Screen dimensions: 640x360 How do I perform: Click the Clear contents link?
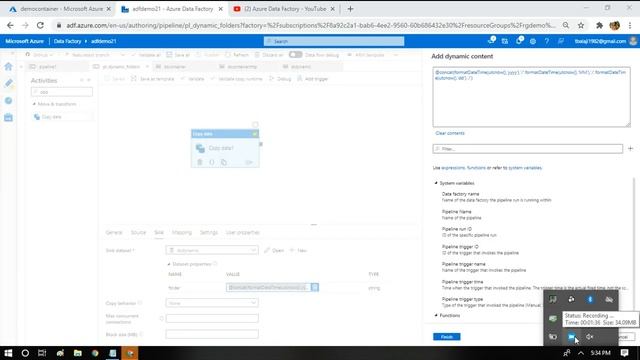coord(450,133)
